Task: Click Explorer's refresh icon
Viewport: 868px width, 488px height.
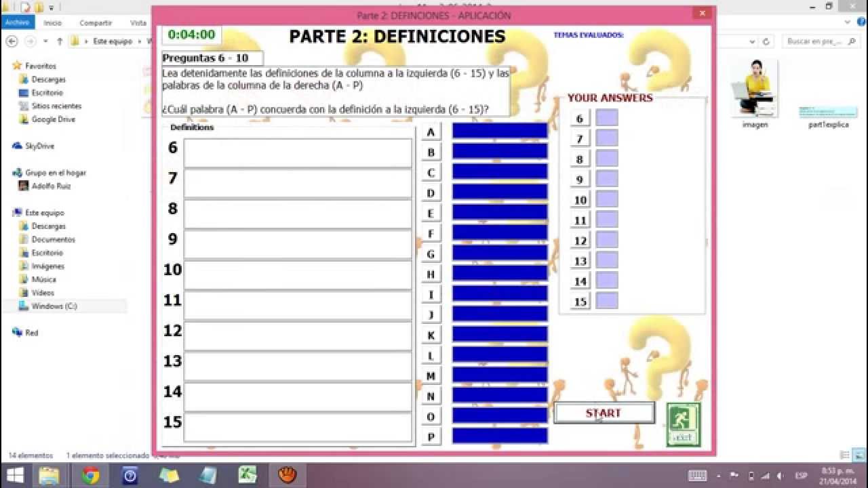Action: pos(766,41)
